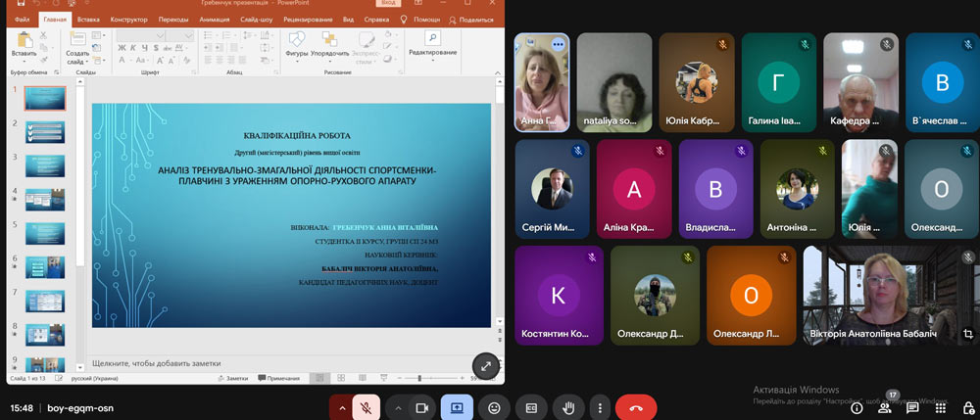The height and width of the screenshot is (420, 980).
Task: Open the participants list panel
Action: (885, 407)
